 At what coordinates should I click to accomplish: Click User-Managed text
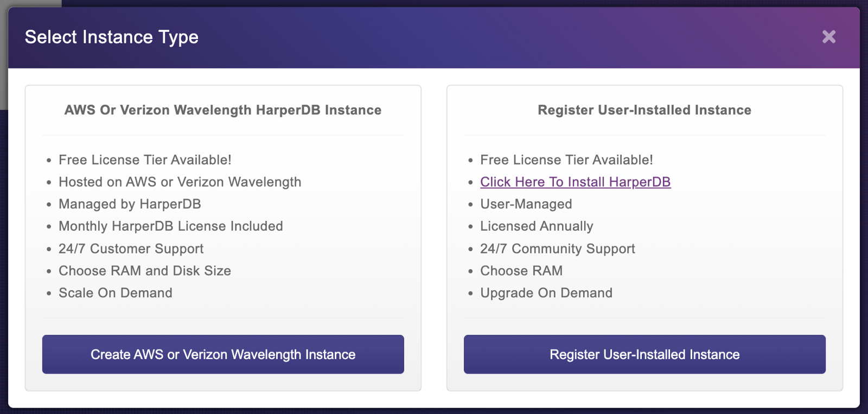(526, 204)
